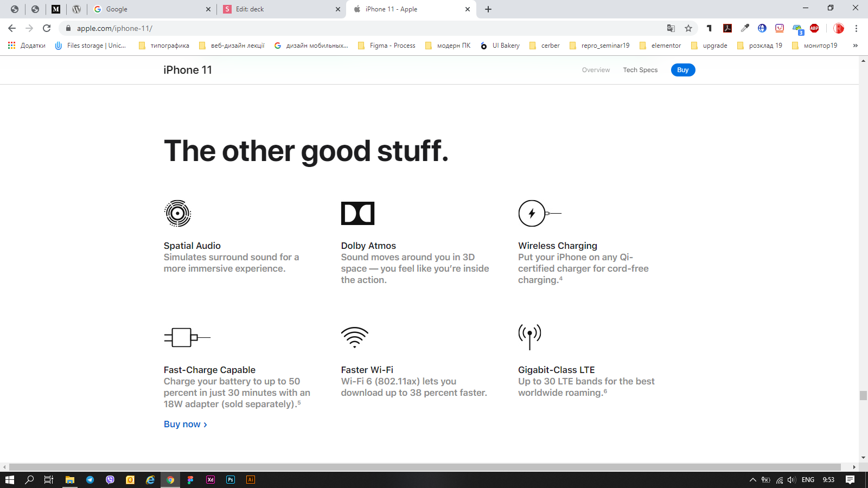Reload the apple.com page

(47, 28)
